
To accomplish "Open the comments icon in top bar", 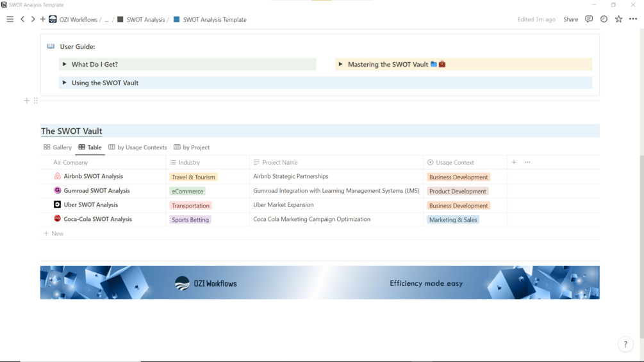I will point(589,19).
